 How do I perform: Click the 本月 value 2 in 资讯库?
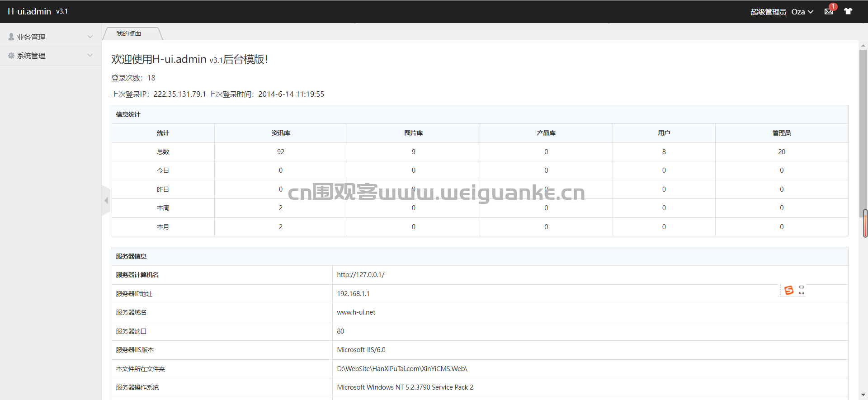pyautogui.click(x=281, y=227)
